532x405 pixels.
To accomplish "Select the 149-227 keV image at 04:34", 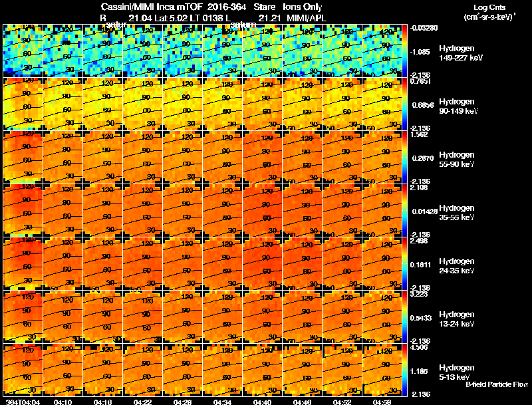I will [223, 51].
